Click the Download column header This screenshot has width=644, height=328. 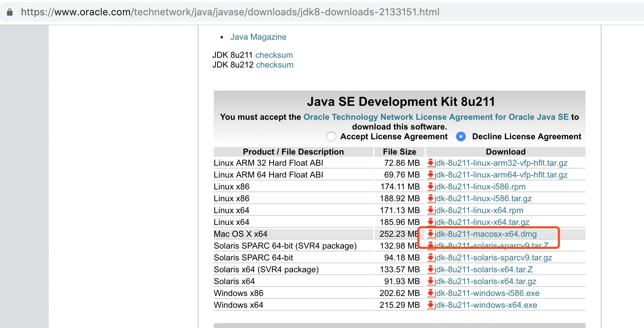506,152
